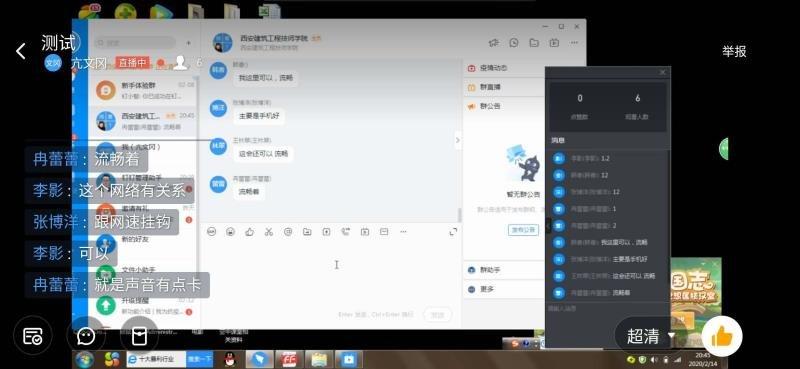Toggle the comment bubble overlay icon
The width and height of the screenshot is (800, 369).
point(86,336)
